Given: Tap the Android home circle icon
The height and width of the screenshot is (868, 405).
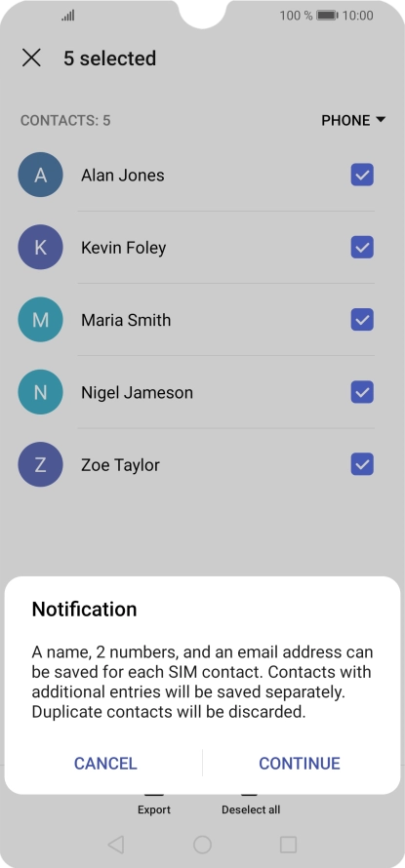Looking at the screenshot, I should click(x=202, y=845).
